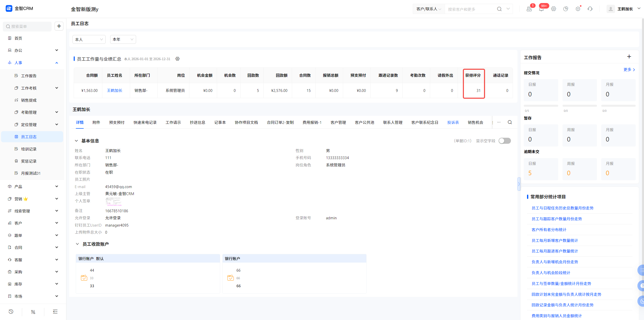Collapse the 员工收款账户 section

click(77, 244)
